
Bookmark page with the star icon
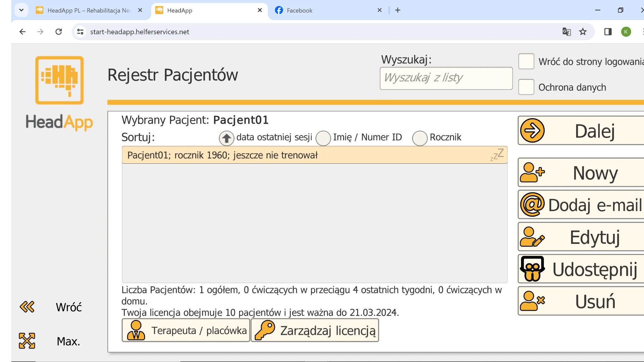click(583, 32)
